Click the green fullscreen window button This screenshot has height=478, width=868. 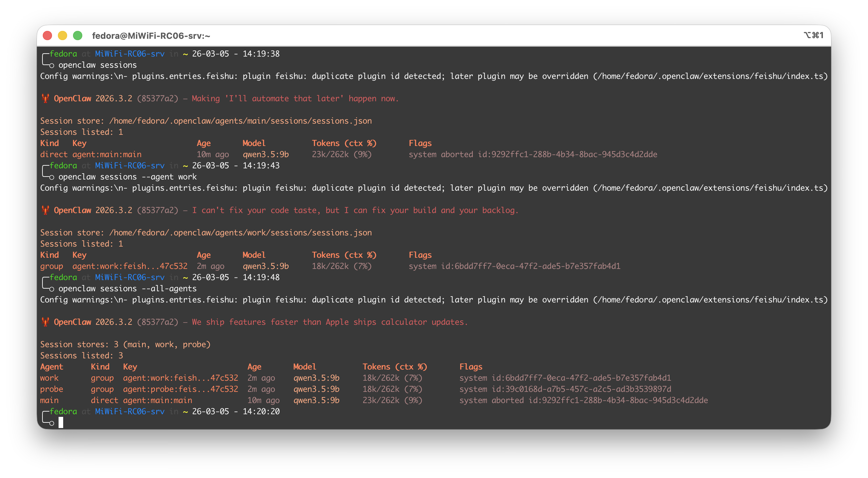[x=78, y=36]
